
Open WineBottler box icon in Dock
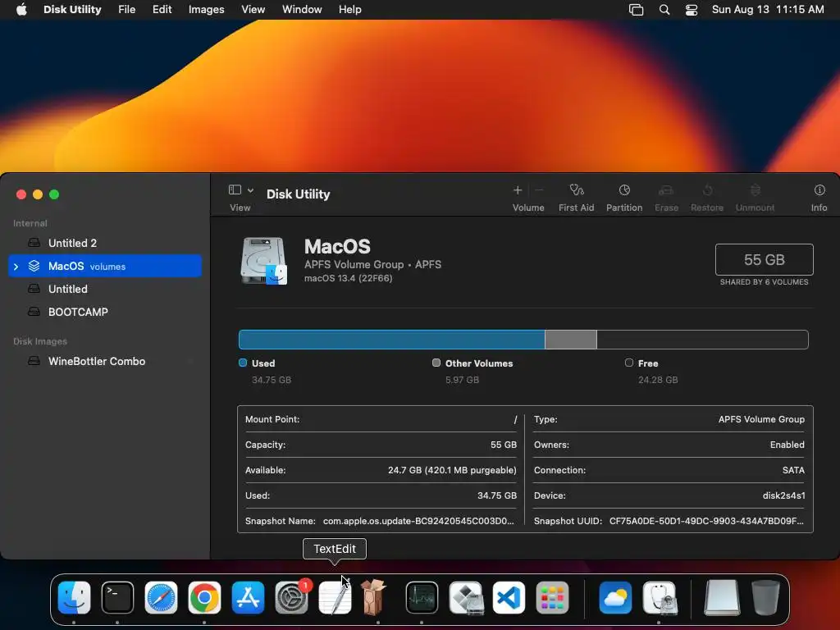374,597
